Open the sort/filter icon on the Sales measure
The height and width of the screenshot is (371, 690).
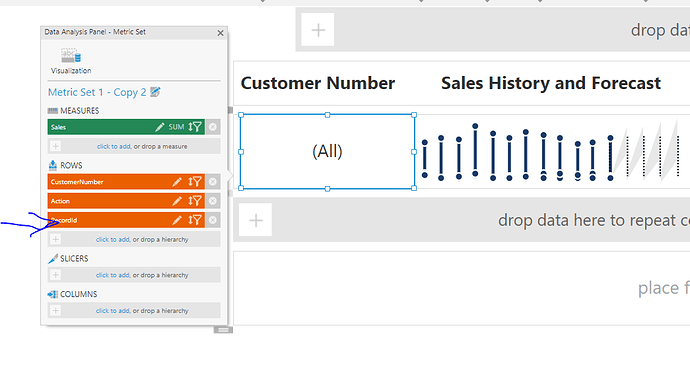195,127
